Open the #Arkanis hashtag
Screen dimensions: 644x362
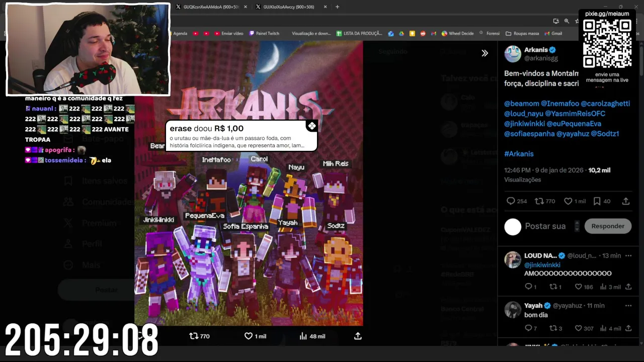(519, 154)
